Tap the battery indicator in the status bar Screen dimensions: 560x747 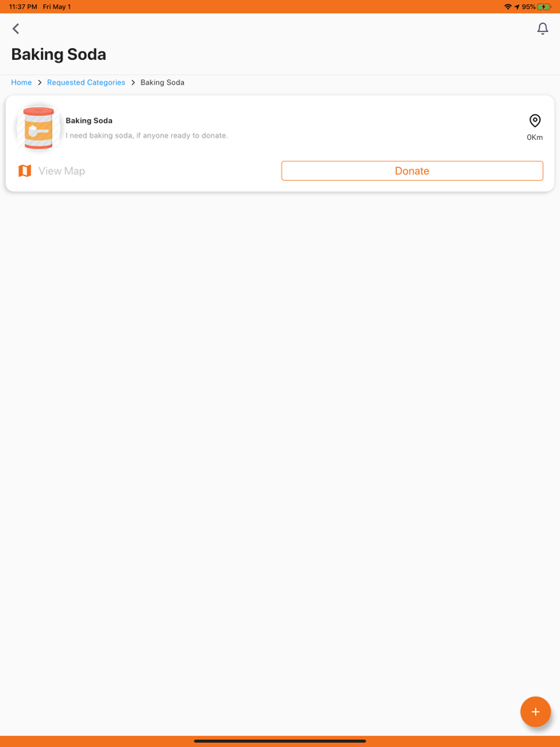pyautogui.click(x=544, y=6)
